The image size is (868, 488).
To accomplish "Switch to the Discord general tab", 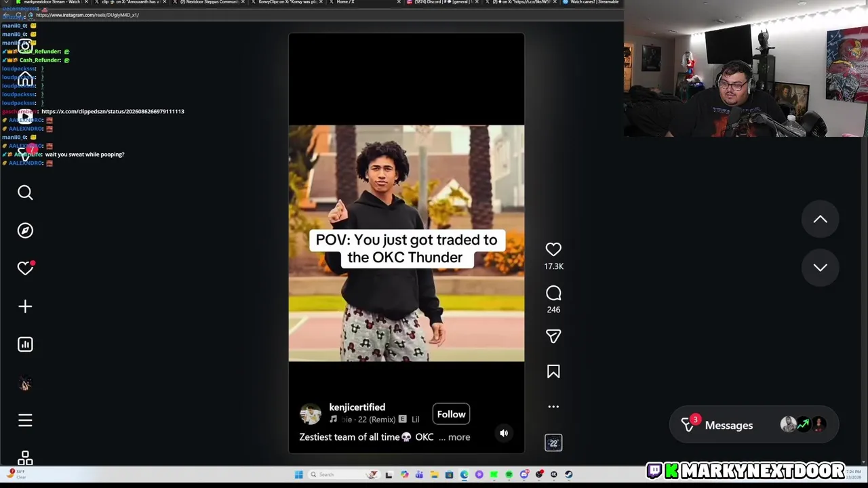I will point(444,2).
